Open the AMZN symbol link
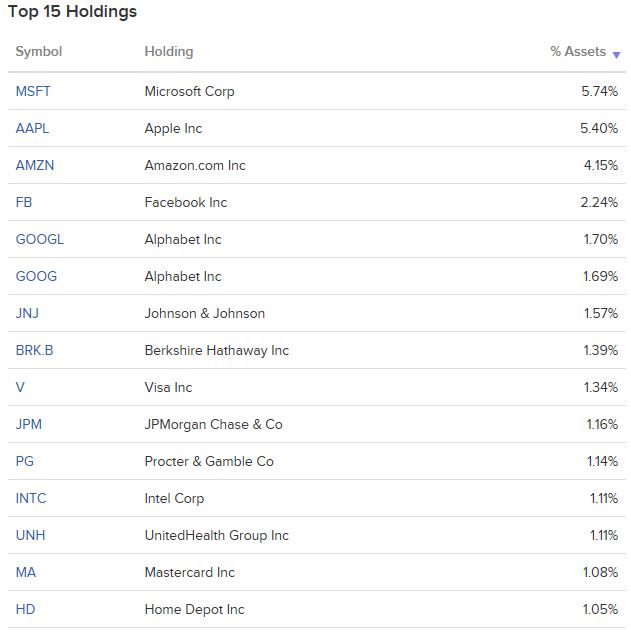The height and width of the screenshot is (632, 631). click(x=35, y=165)
